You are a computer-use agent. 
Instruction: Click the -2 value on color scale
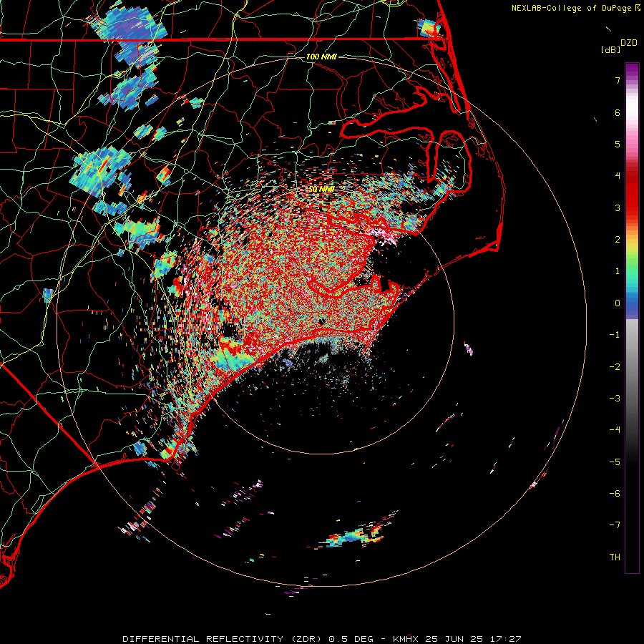615,367
